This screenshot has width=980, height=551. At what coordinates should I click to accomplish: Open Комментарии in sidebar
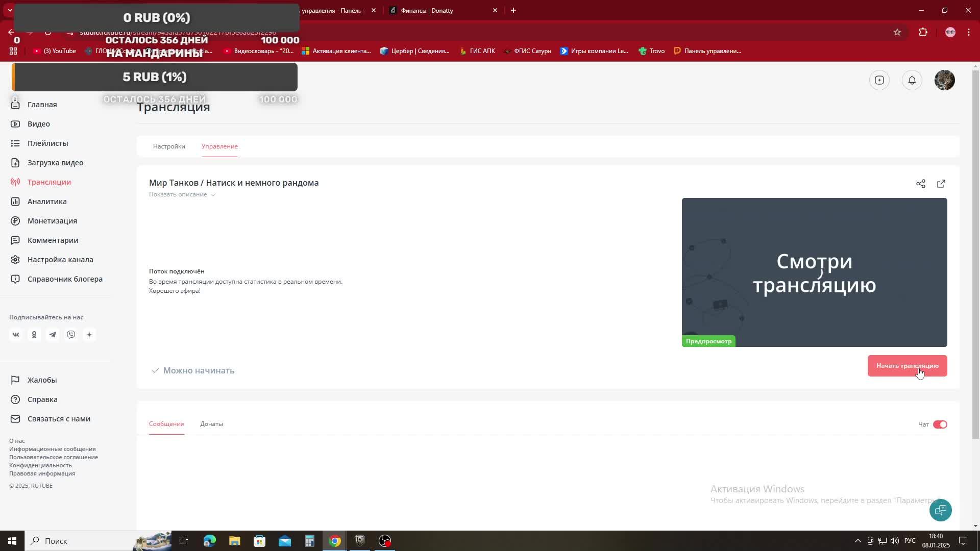click(x=53, y=240)
